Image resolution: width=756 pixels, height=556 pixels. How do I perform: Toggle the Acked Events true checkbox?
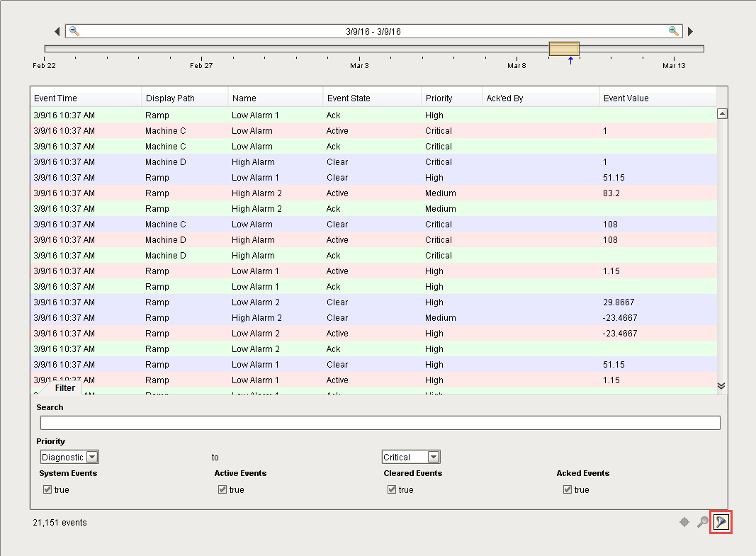pyautogui.click(x=568, y=489)
